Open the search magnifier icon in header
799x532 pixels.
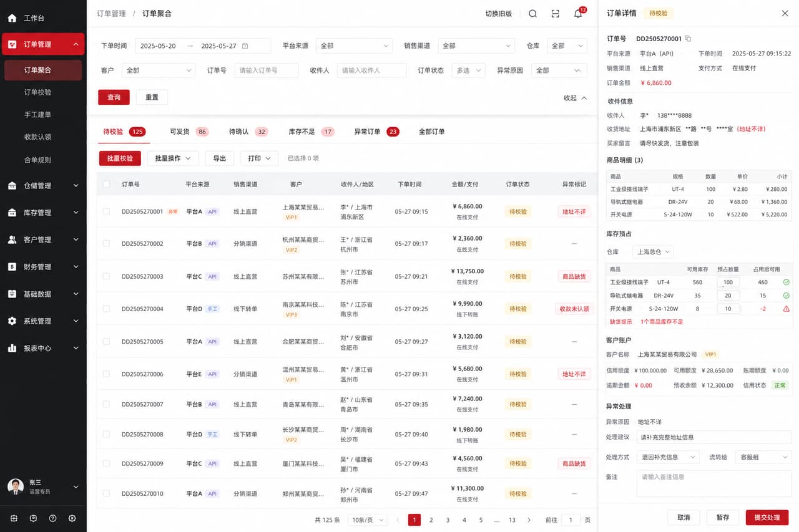click(532, 14)
